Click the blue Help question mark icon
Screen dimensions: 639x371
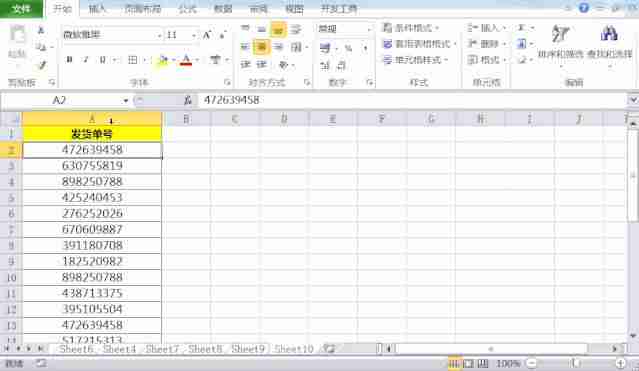[584, 8]
